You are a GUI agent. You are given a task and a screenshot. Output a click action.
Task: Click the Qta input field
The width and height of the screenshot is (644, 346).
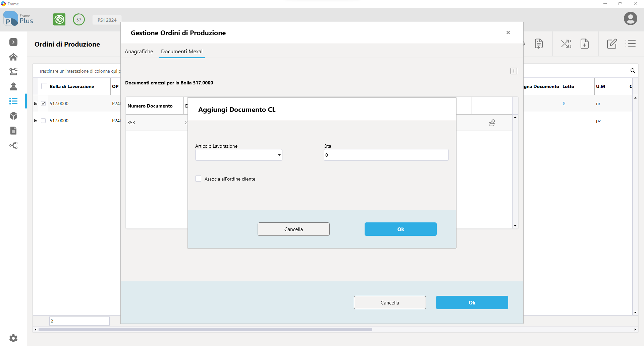(386, 155)
